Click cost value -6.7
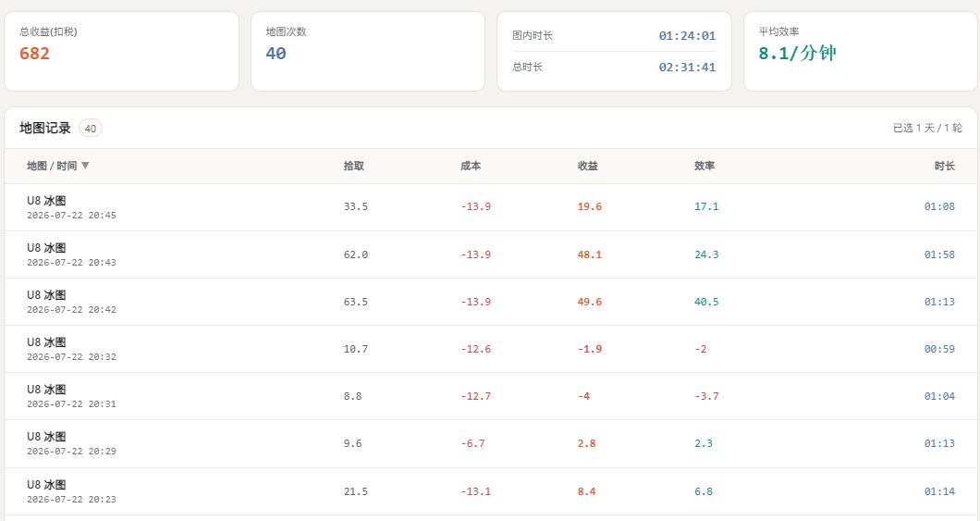 [472, 443]
